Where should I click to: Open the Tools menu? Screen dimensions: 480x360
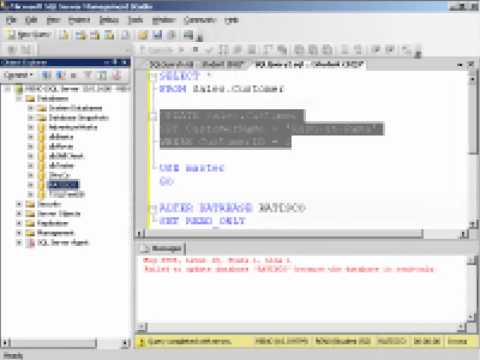click(x=136, y=20)
